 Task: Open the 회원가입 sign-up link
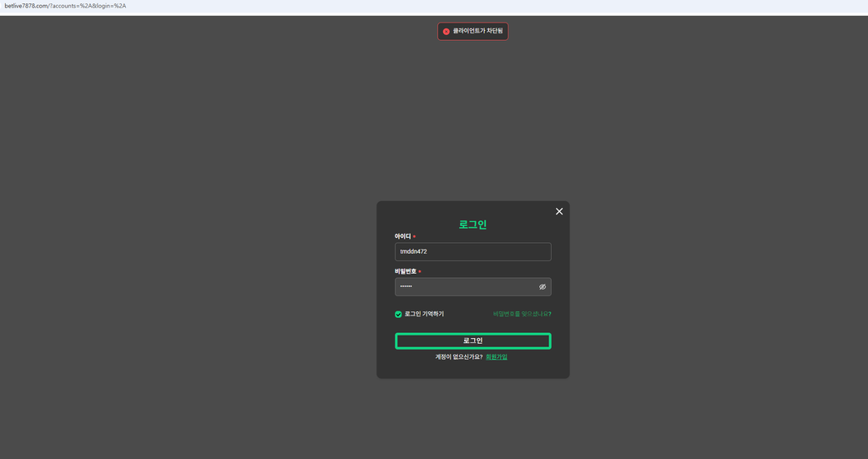497,357
